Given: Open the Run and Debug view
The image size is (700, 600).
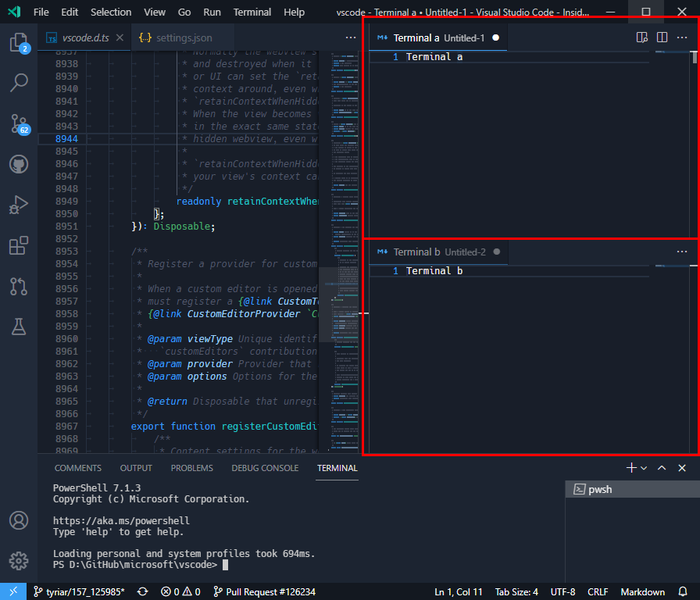Looking at the screenshot, I should [x=19, y=205].
